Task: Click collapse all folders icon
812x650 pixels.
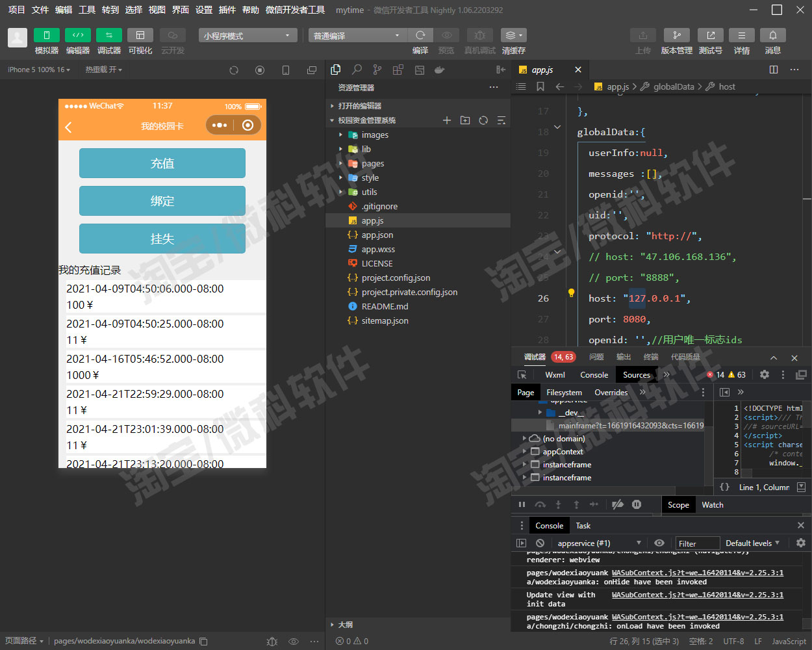Action: coord(501,120)
